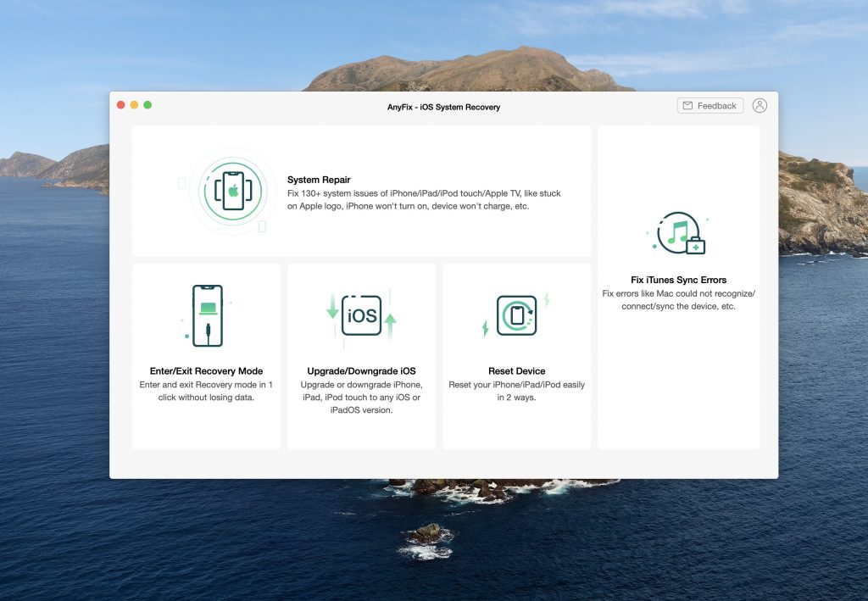The width and height of the screenshot is (868, 601).
Task: Minimize the AnyFix window with yellow button
Action: (134, 105)
